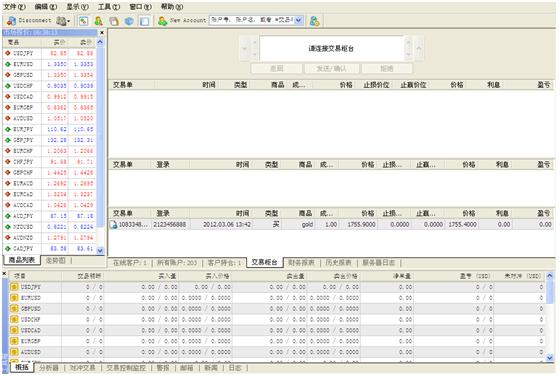560x375 pixels.
Task: Expand the small arrow beside the server icon
Action: 68,21
